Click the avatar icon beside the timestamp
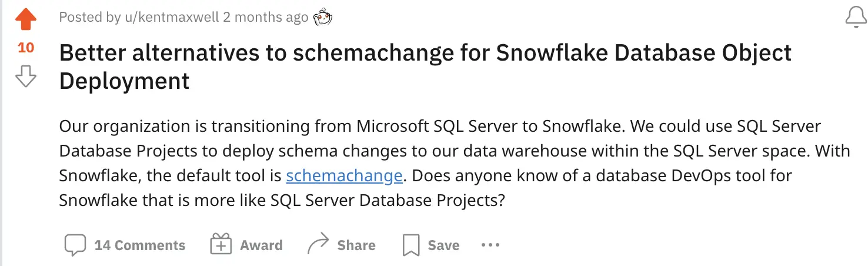 tap(322, 18)
